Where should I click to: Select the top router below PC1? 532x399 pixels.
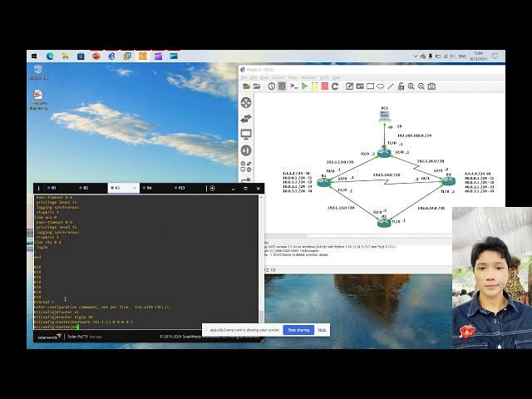(384, 153)
